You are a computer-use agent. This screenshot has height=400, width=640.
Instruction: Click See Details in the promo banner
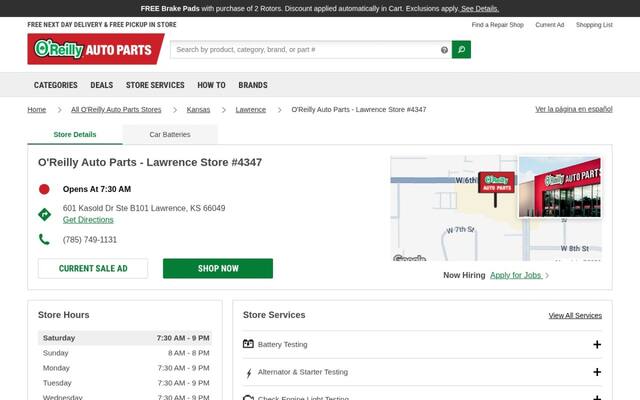click(480, 9)
